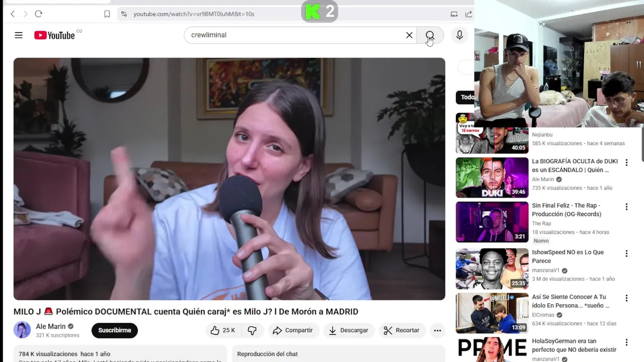Open the DUKI biography thumbnail 39:46
This screenshot has width=644, height=362.
coord(492,177)
